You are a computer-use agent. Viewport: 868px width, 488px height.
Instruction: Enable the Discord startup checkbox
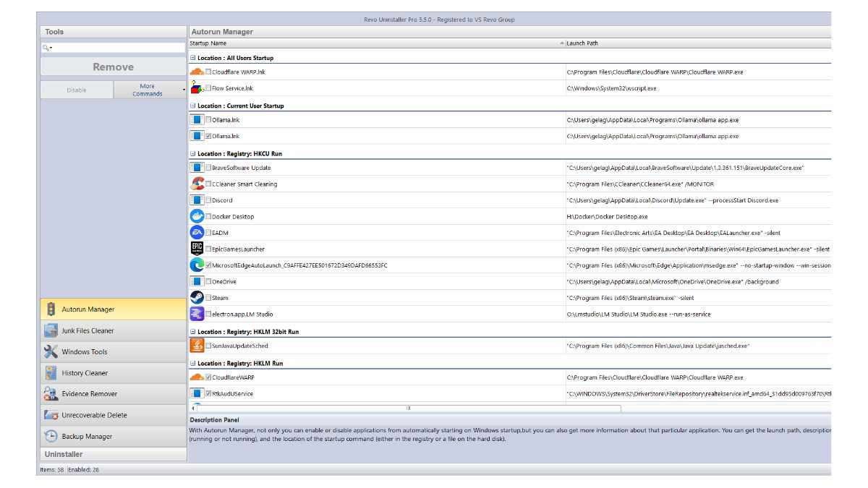208,200
